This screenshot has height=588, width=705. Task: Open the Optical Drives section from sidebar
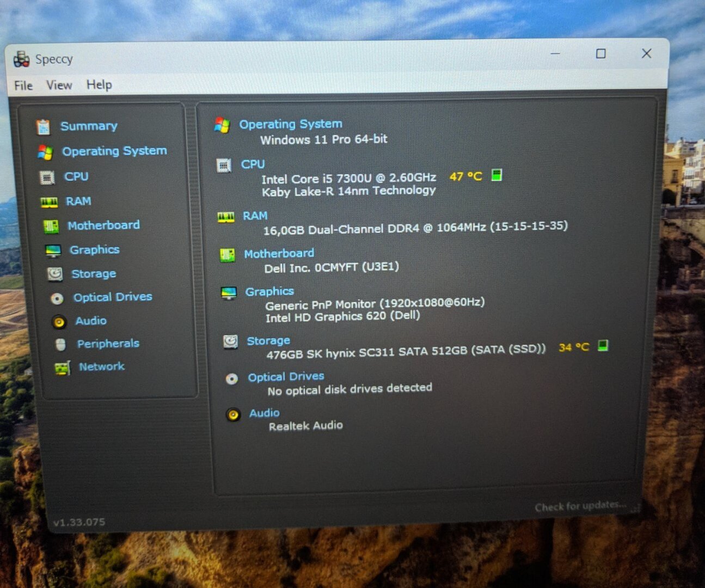pos(113,297)
